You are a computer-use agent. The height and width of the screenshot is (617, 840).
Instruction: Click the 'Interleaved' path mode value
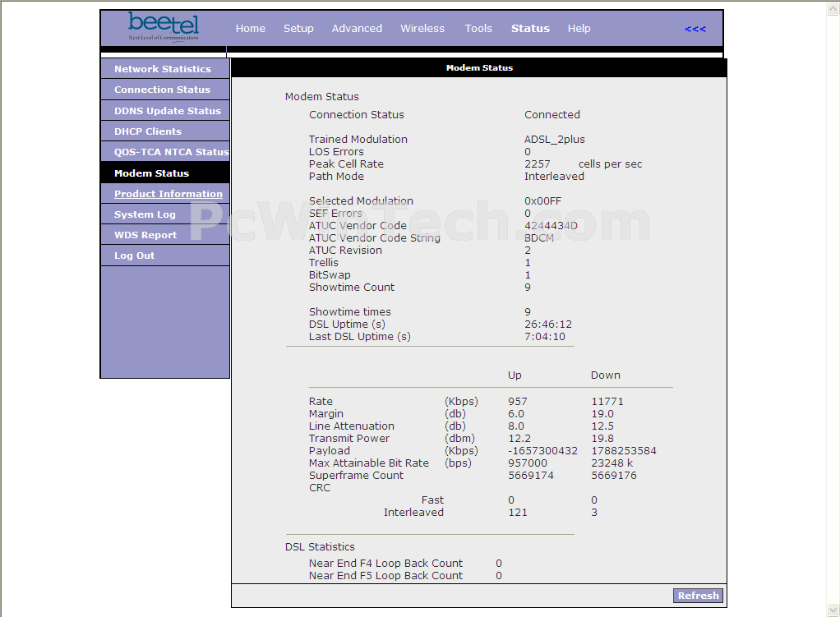(554, 176)
